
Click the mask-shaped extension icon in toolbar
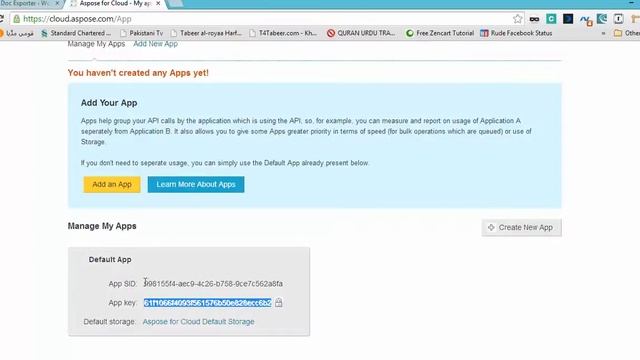(534, 19)
